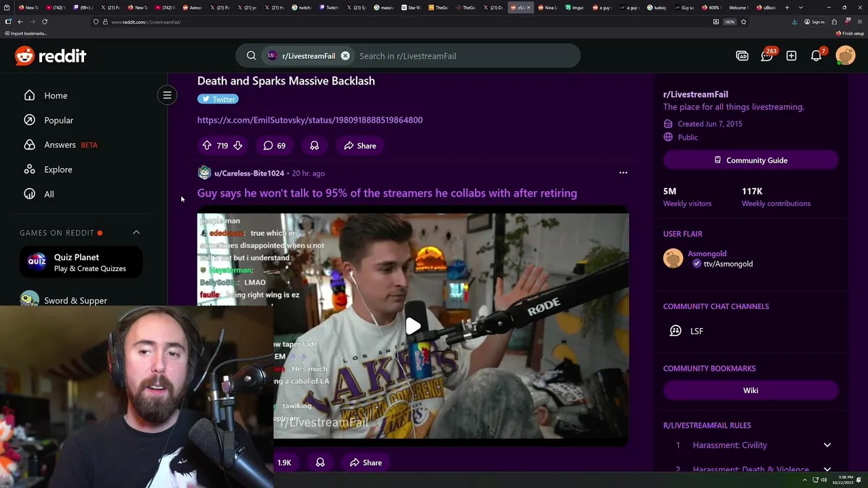Open the 69 comments
The height and width of the screenshot is (488, 868).
[x=274, y=146]
